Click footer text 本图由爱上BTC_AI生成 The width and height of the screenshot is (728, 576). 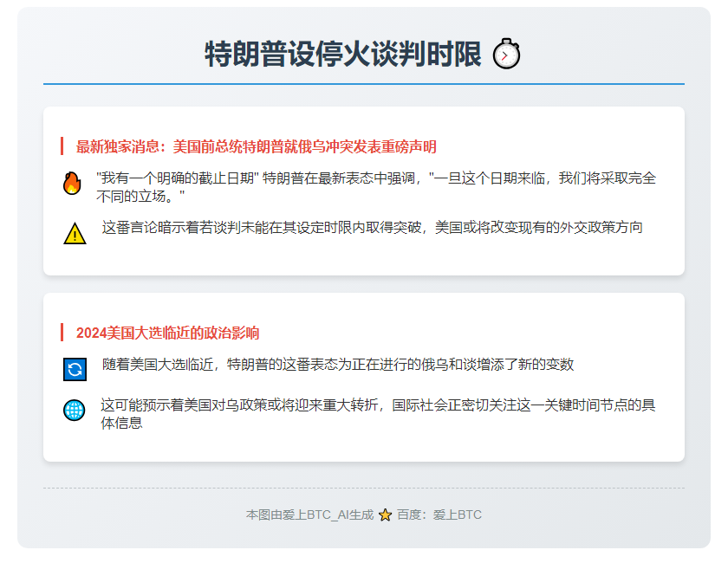click(309, 515)
